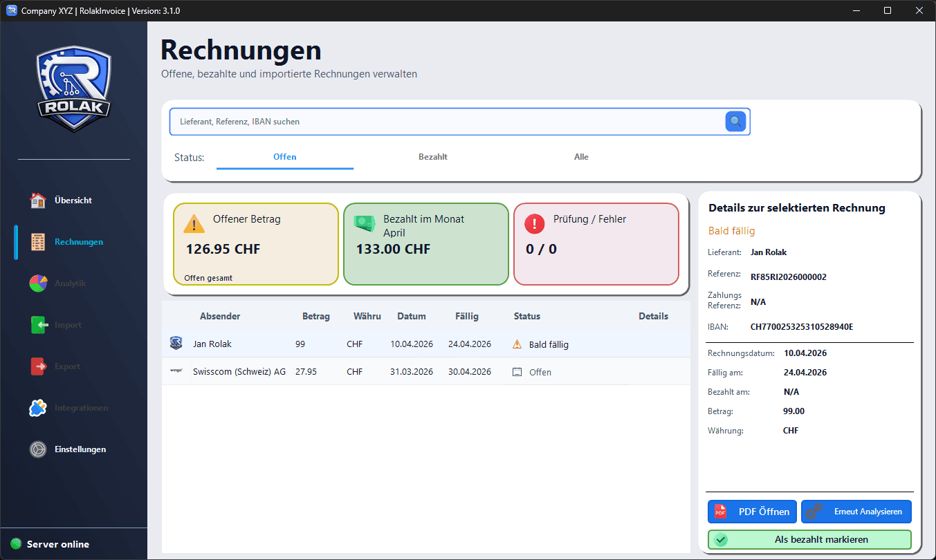
Task: Click the magnifier search button
Action: (735, 122)
